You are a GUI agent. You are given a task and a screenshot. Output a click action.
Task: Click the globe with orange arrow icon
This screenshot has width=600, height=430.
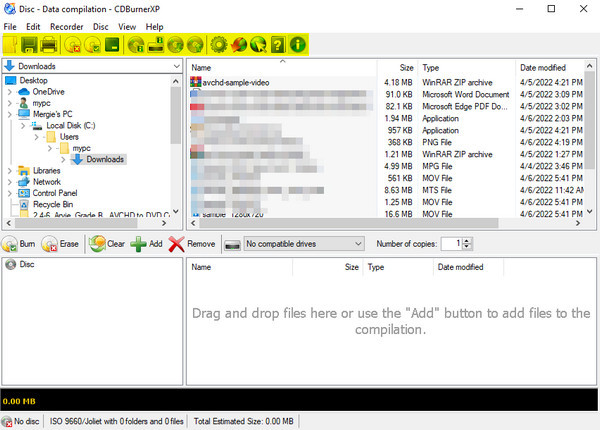[x=239, y=45]
